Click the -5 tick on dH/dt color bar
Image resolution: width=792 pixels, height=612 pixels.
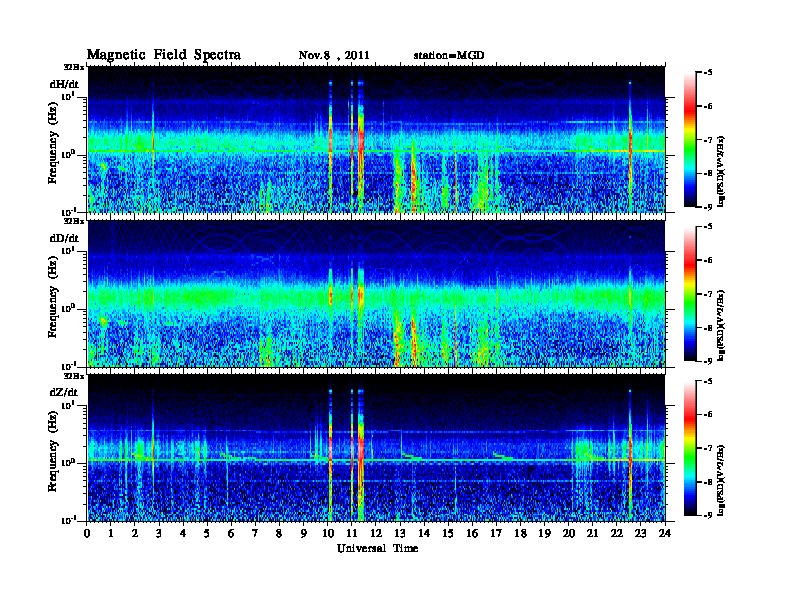[x=709, y=73]
